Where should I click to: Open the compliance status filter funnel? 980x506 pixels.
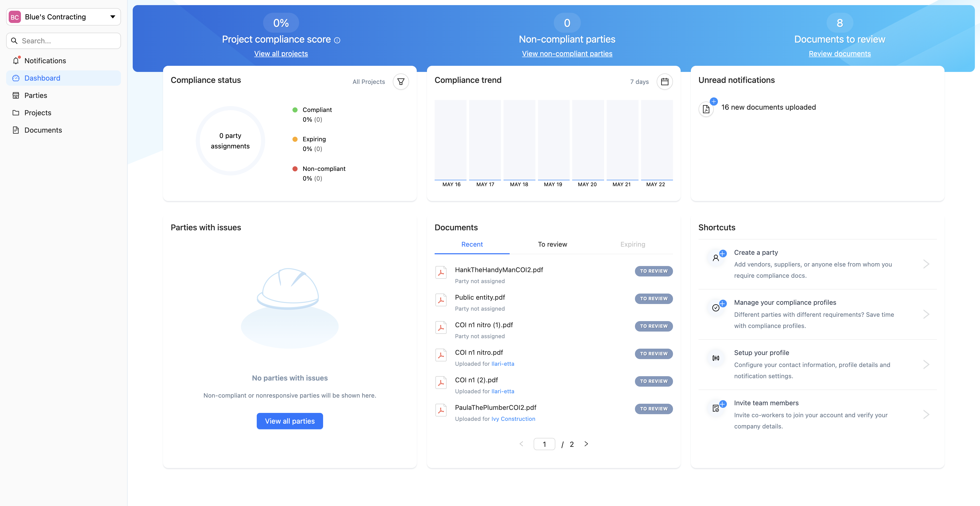401,82
